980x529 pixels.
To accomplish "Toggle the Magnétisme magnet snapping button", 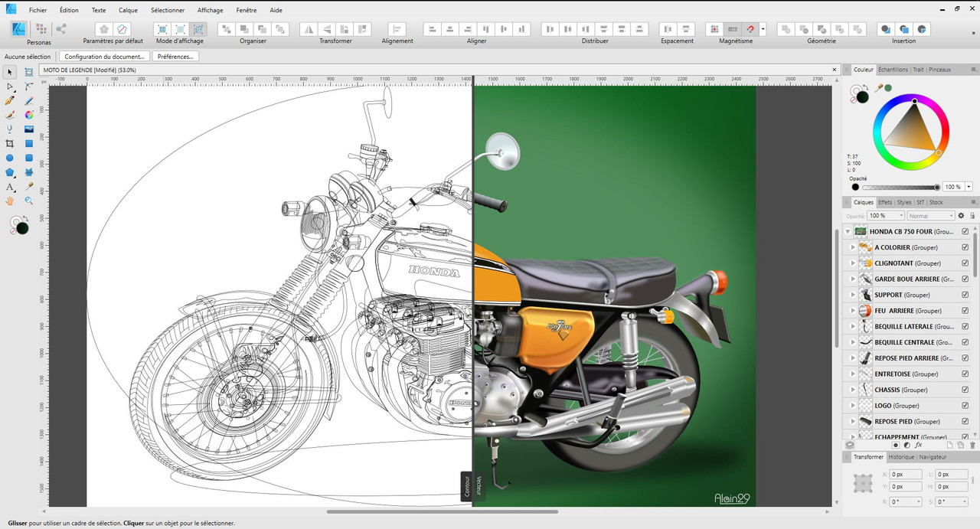I will (750, 29).
